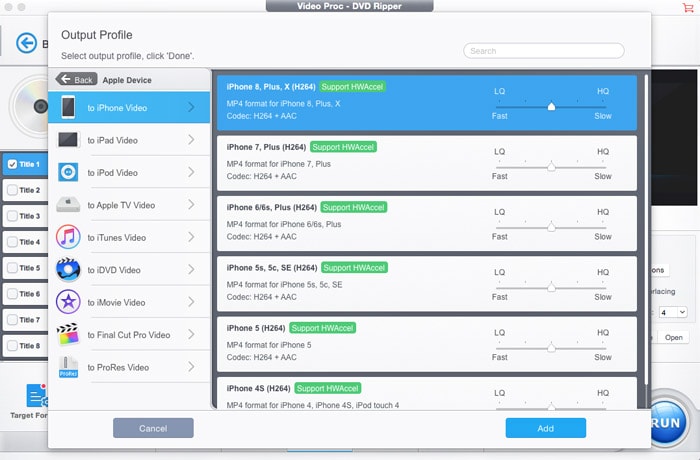Screen dimensions: 700x460
Task: Check the Title 3 checkbox
Action: pos(12,216)
